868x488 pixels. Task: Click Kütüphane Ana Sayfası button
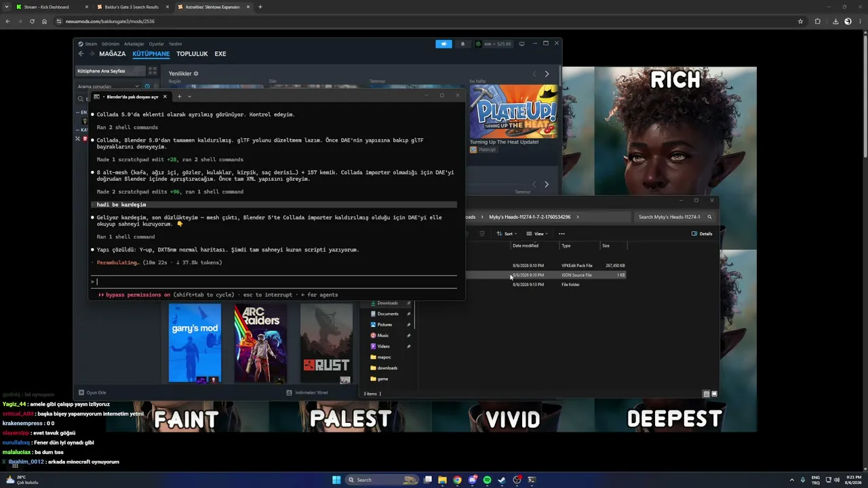pos(110,71)
